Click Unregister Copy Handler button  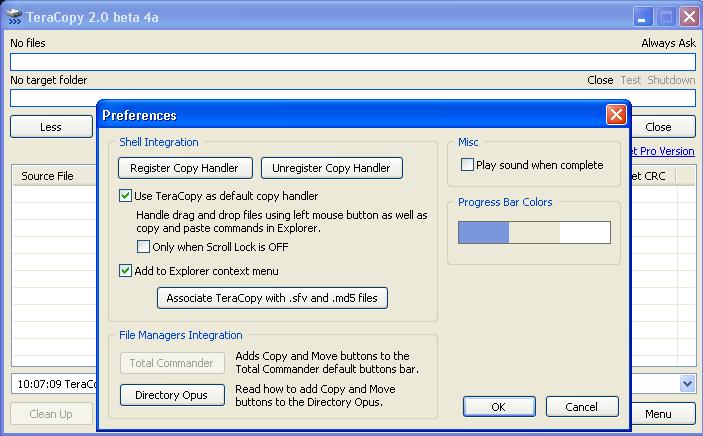[331, 168]
